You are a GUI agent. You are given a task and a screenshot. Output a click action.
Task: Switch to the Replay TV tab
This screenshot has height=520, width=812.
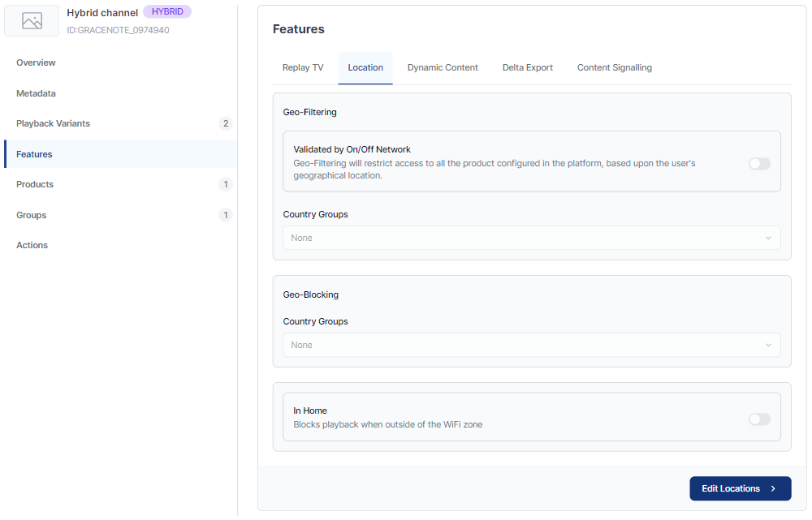click(303, 68)
